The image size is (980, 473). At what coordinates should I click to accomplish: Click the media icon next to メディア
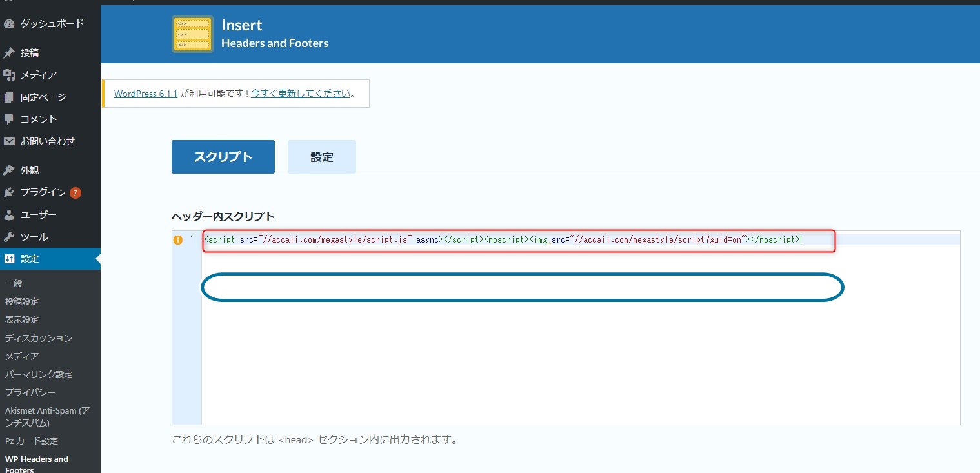pos(9,75)
